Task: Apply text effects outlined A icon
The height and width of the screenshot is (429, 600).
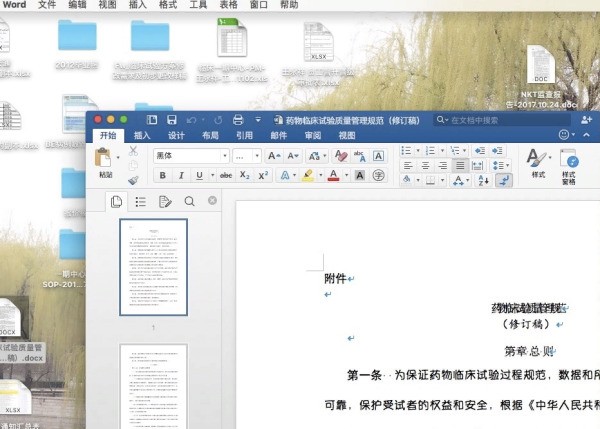Action: (x=285, y=176)
